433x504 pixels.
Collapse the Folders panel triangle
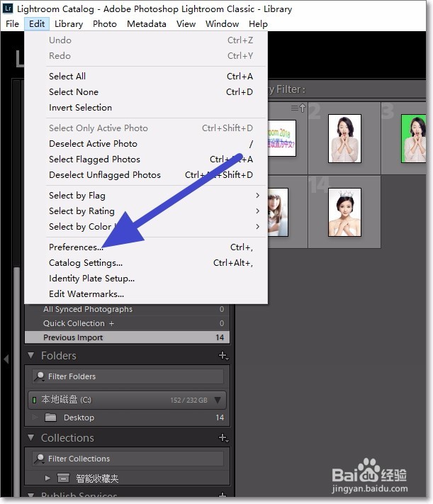31,356
